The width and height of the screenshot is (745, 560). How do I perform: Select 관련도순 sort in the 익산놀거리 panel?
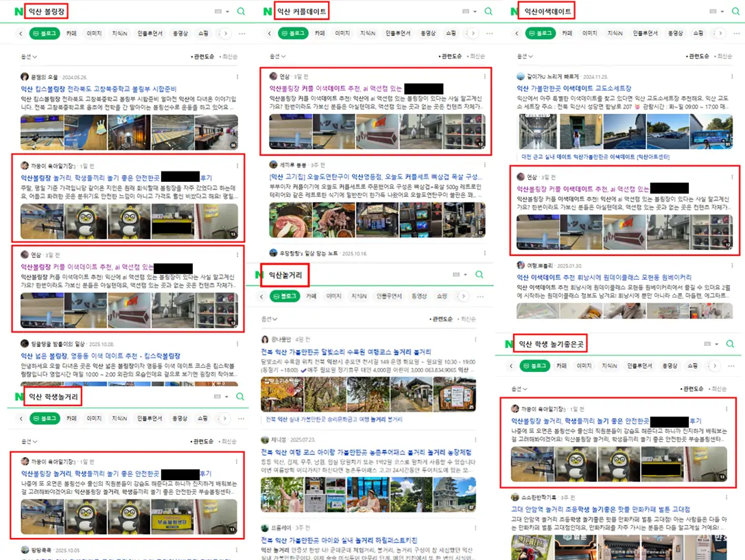click(x=441, y=319)
